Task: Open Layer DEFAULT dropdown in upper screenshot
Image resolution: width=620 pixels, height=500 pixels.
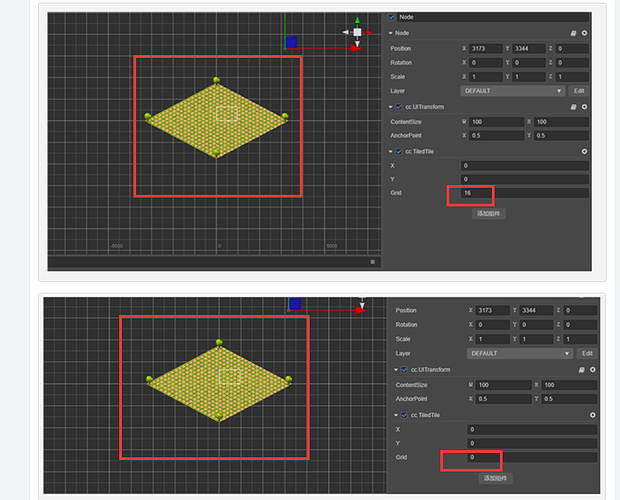Action: coord(512,91)
